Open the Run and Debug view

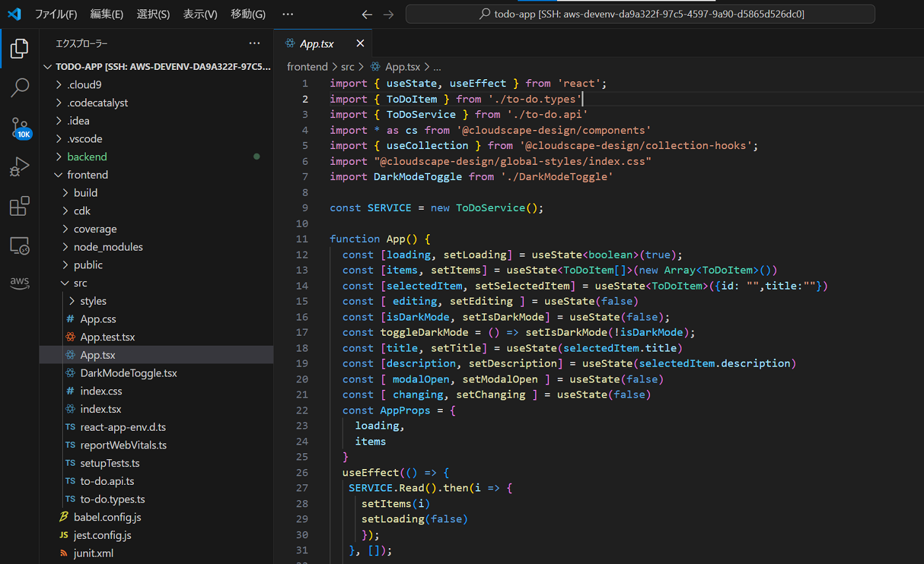(20, 167)
